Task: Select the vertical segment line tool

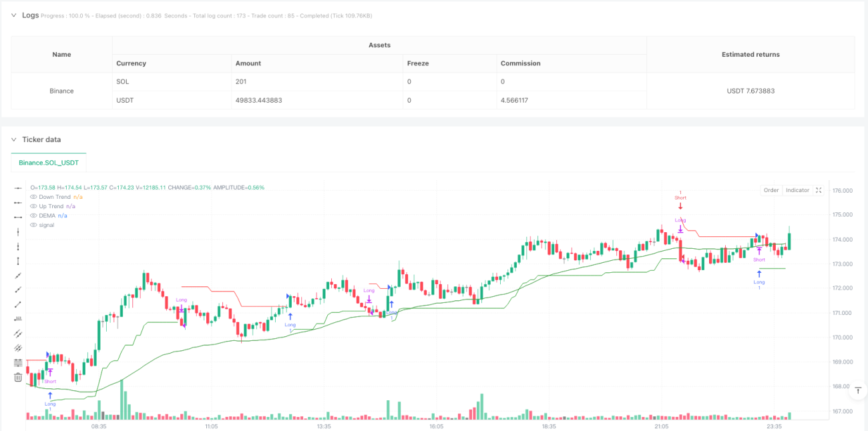Action: coord(18,261)
